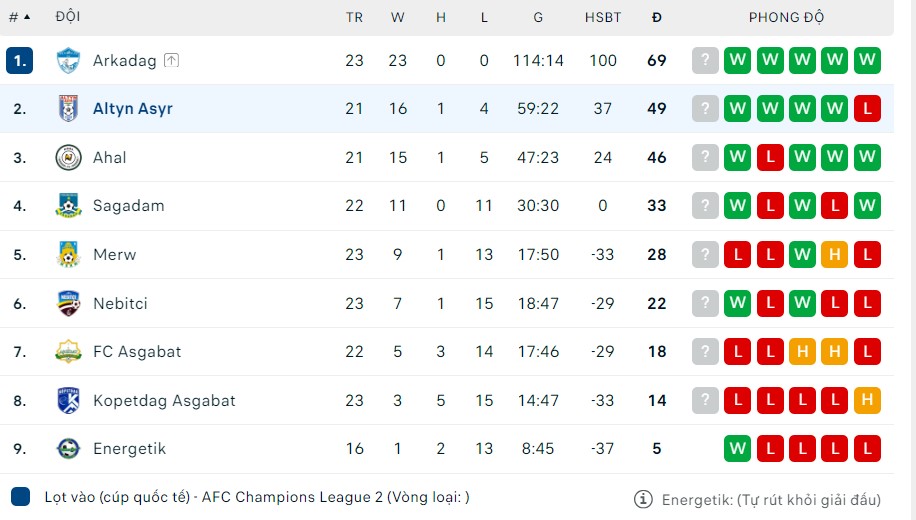Click the Ahal club emblem
916x520 pixels.
pyautogui.click(x=68, y=158)
